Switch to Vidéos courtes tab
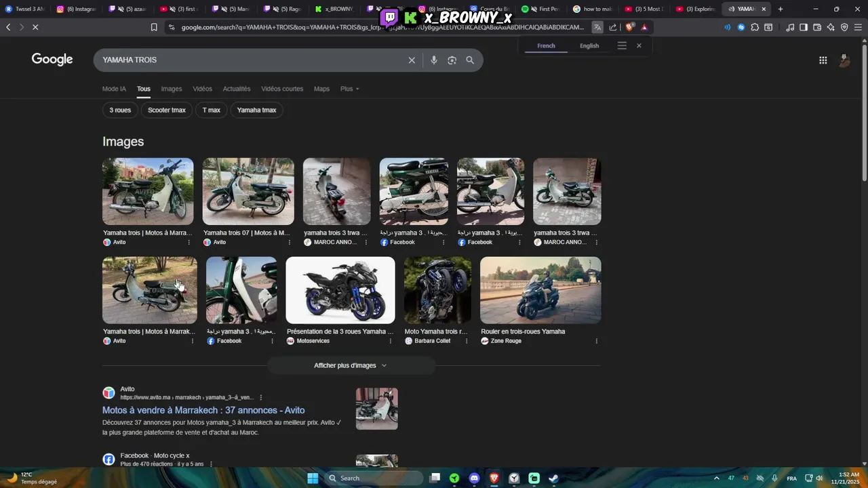This screenshot has height=488, width=868. click(282, 89)
